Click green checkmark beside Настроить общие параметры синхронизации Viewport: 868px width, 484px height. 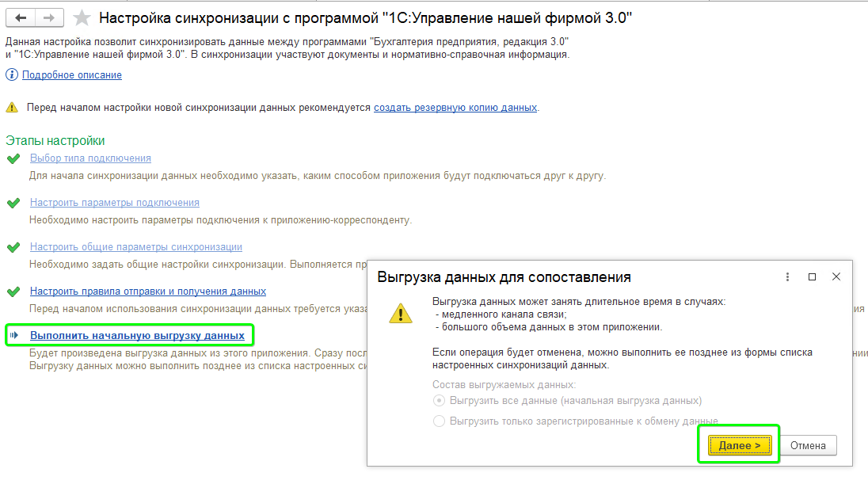pos(13,247)
